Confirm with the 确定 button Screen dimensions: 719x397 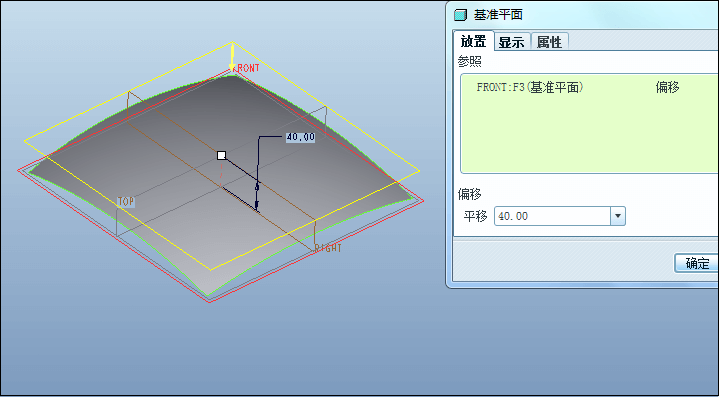click(x=697, y=263)
